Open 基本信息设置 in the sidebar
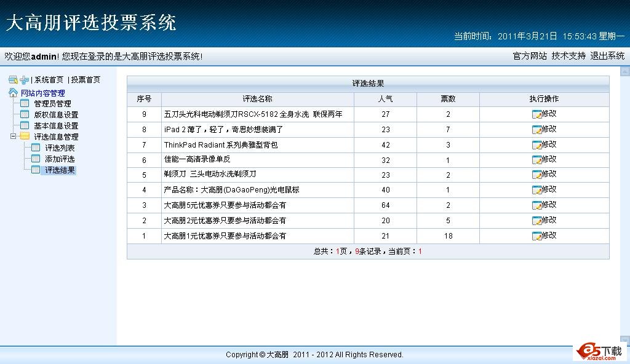Image resolution: width=630 pixels, height=364 pixels. coord(56,126)
